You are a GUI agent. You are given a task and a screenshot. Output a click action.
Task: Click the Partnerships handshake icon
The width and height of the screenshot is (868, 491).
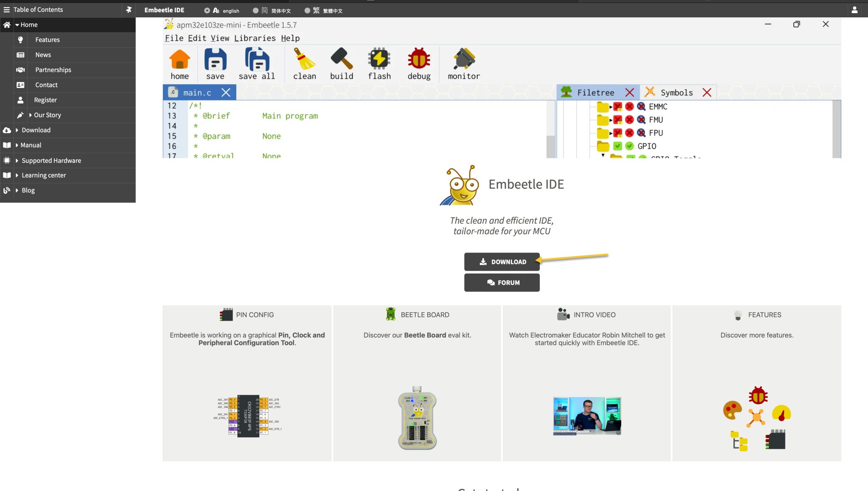point(20,70)
